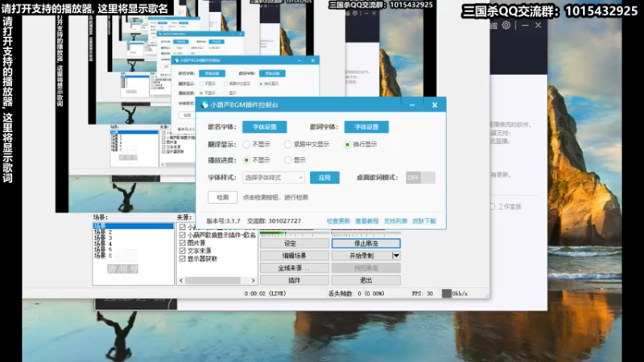This screenshot has height=362, width=644.
Task: Select 场景 4 in scene list
Action: (x=133, y=244)
